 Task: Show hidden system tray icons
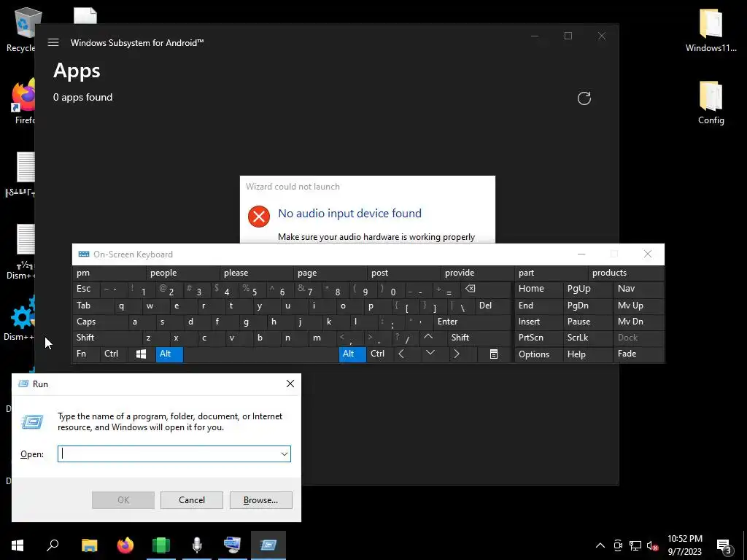point(600,545)
